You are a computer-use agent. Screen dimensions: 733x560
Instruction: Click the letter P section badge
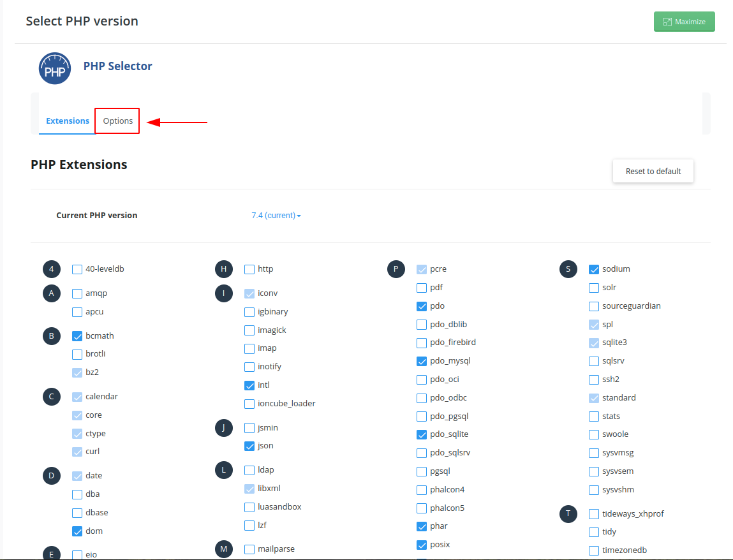396,269
